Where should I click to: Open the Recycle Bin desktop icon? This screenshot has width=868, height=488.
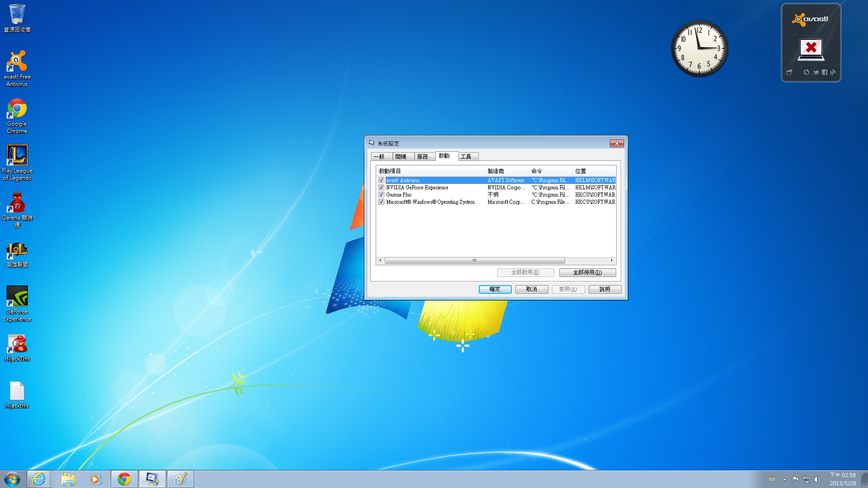17,18
